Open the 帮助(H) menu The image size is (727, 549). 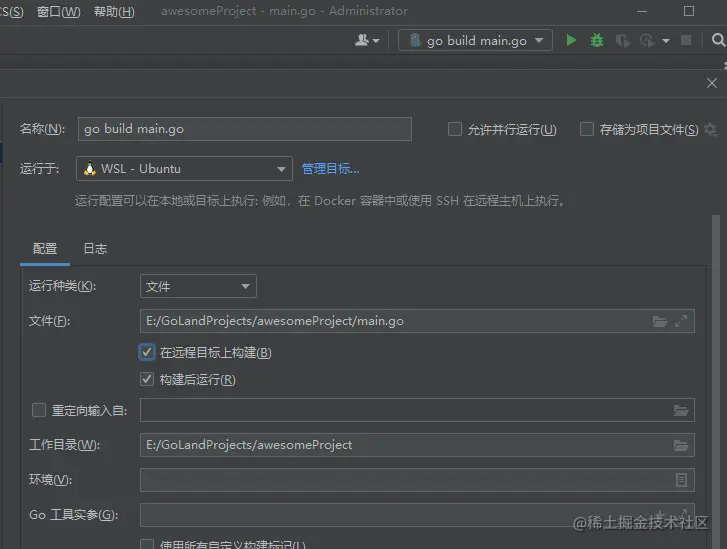click(x=114, y=12)
